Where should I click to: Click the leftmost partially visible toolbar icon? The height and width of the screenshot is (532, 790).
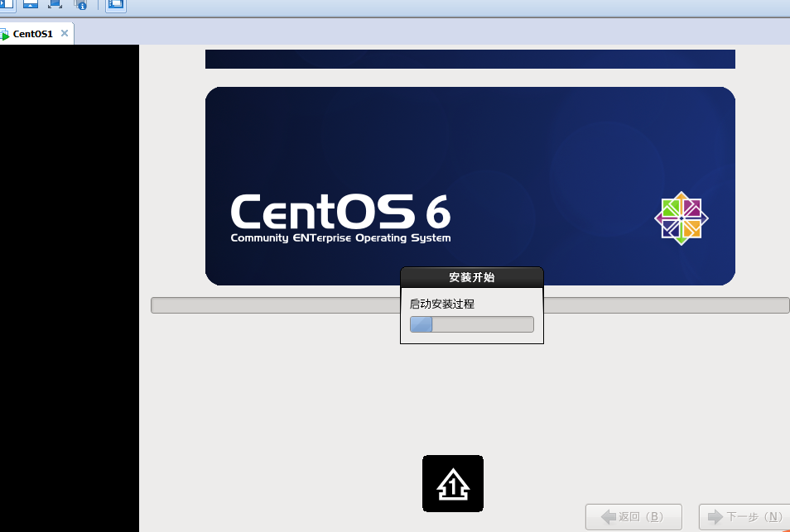pos(7,4)
